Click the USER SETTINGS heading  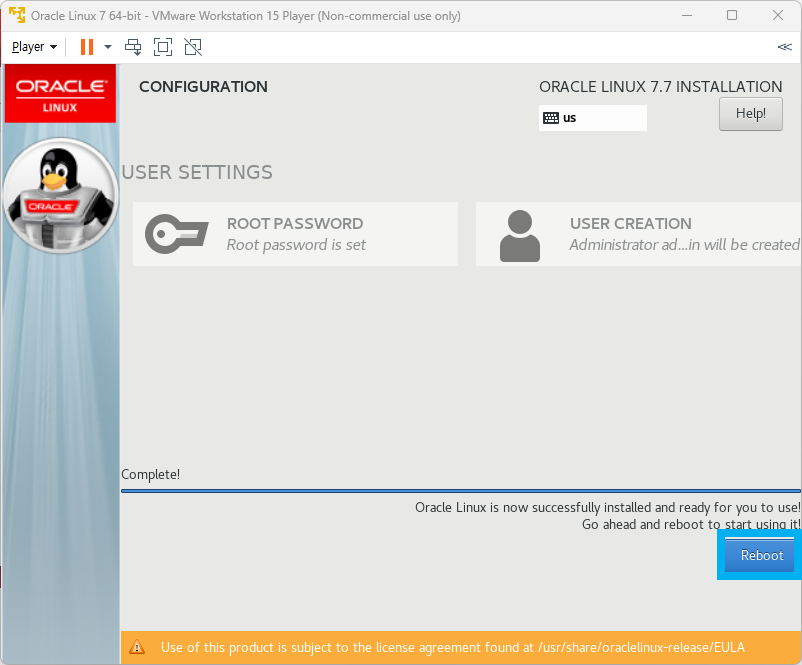197,172
